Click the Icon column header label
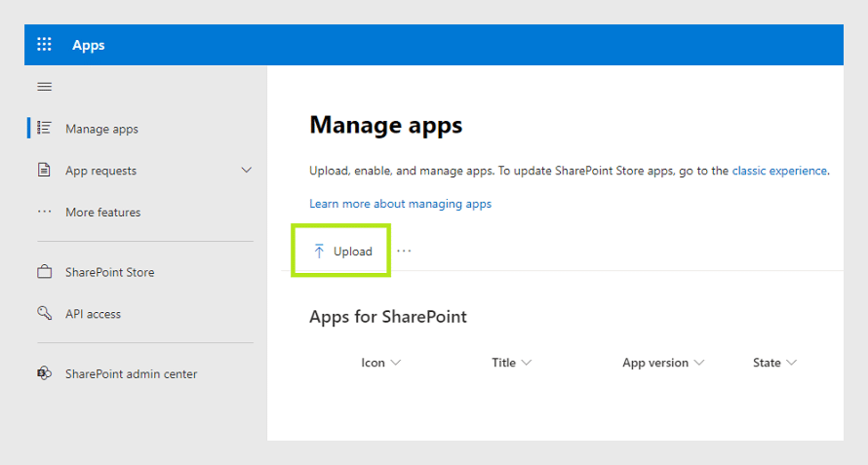 click(374, 363)
